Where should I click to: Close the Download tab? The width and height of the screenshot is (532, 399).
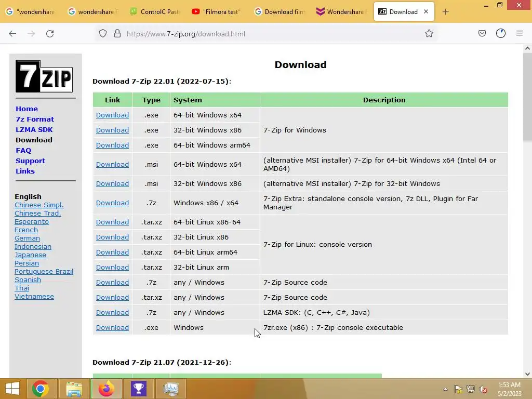426,11
